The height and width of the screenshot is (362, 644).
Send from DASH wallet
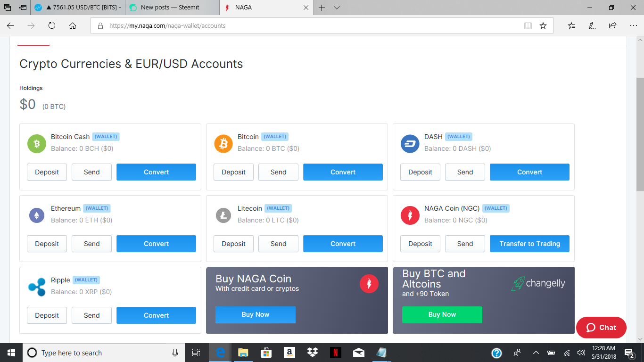tap(465, 172)
